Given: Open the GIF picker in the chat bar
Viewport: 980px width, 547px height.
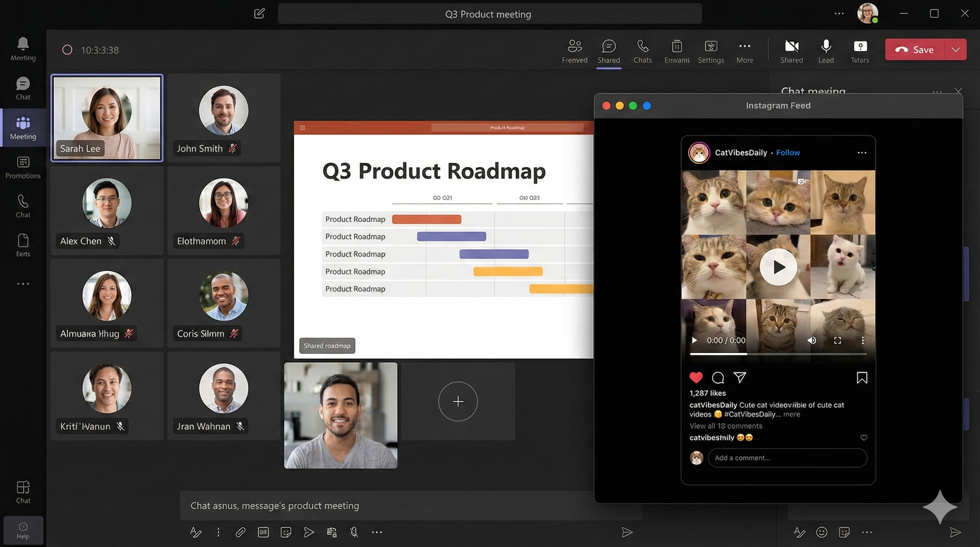Looking at the screenshot, I should pyautogui.click(x=262, y=532).
